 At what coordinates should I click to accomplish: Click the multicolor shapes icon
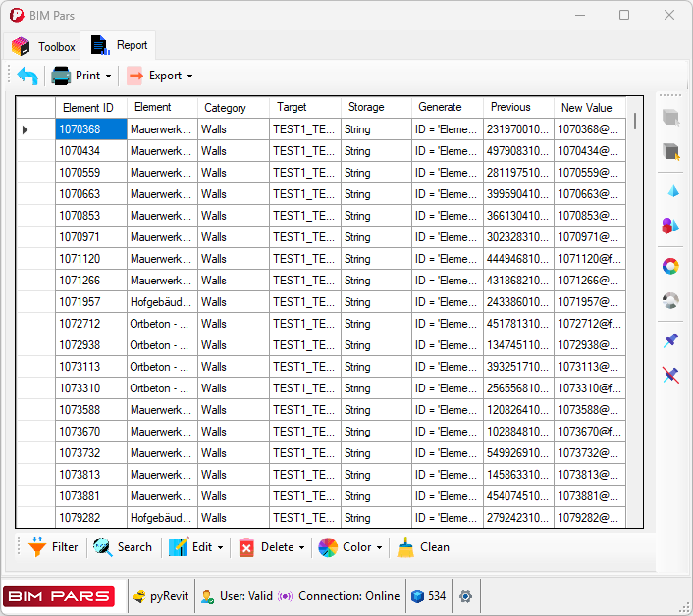tap(670, 226)
